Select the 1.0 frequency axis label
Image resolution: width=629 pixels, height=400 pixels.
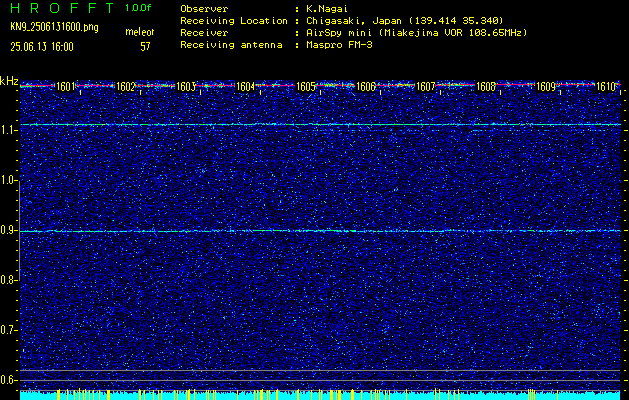coord(8,180)
